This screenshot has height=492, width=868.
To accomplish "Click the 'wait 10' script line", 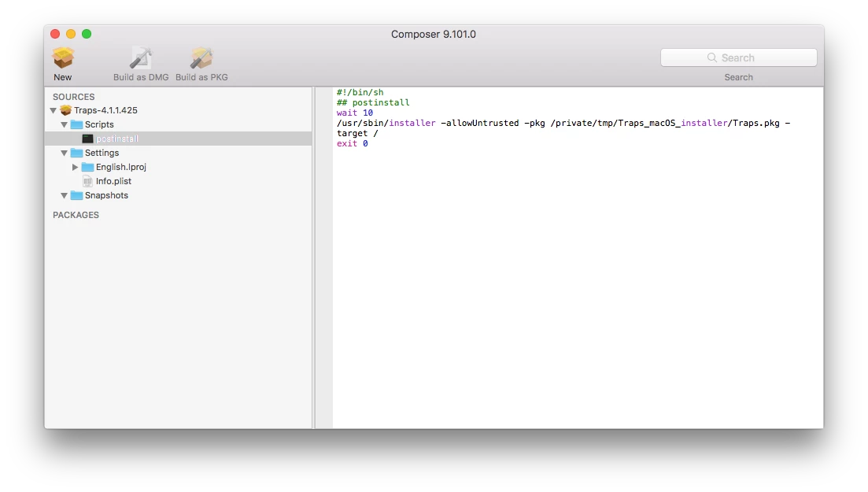I will coord(355,113).
